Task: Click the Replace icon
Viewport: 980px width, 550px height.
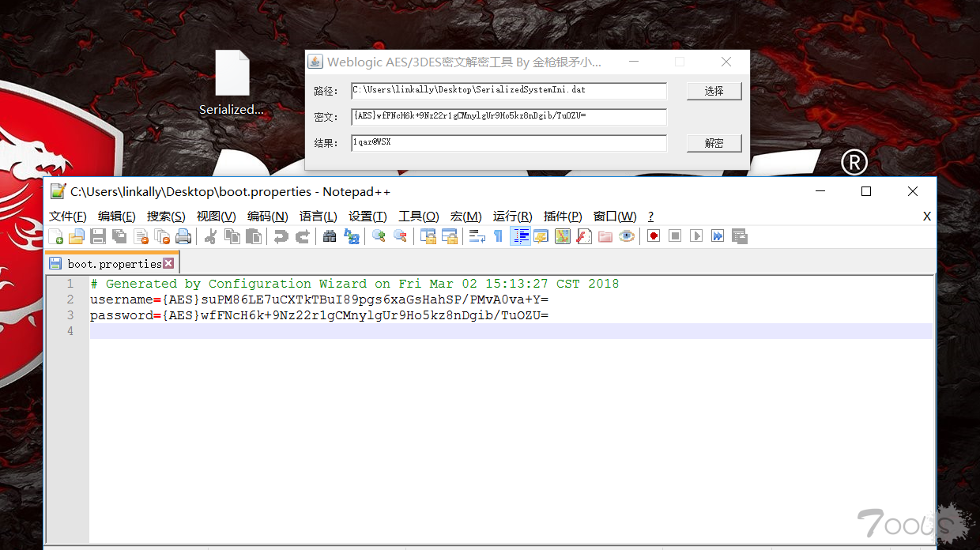Action: [x=351, y=236]
